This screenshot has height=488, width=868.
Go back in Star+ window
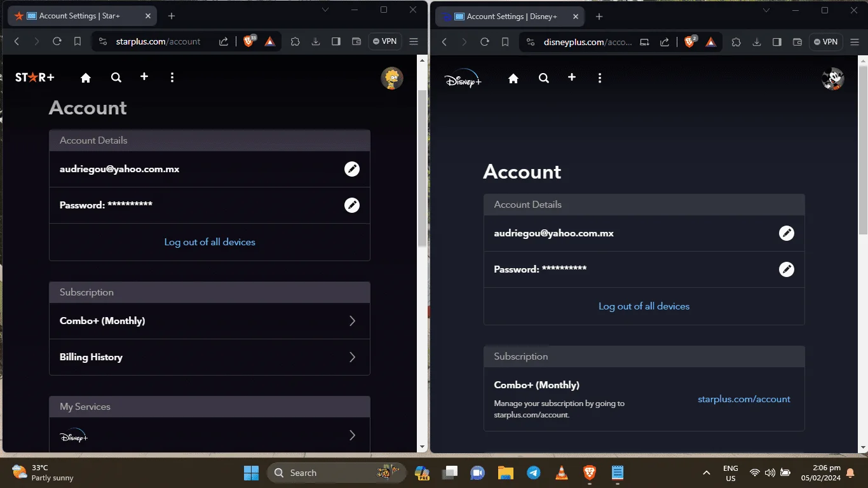coord(17,41)
